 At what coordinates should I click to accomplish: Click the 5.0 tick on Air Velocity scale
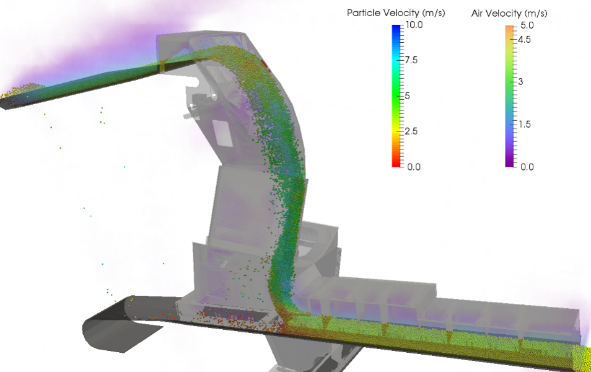(527, 25)
